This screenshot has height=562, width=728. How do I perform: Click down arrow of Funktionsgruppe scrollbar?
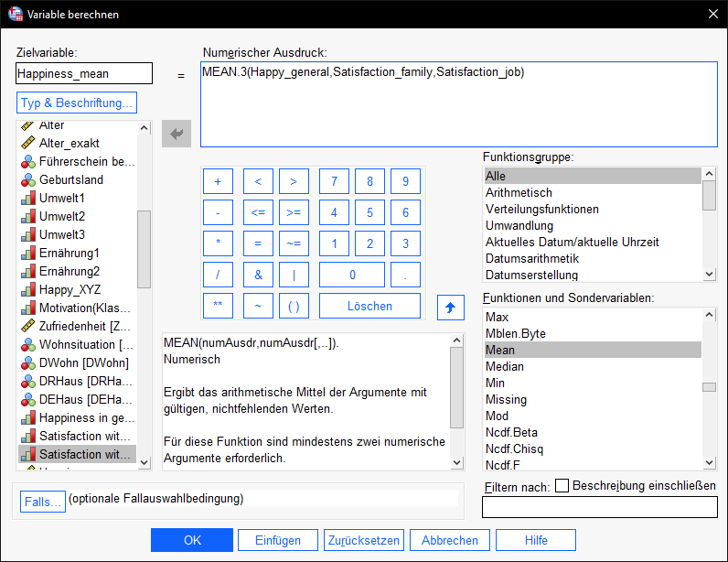pyautogui.click(x=710, y=275)
